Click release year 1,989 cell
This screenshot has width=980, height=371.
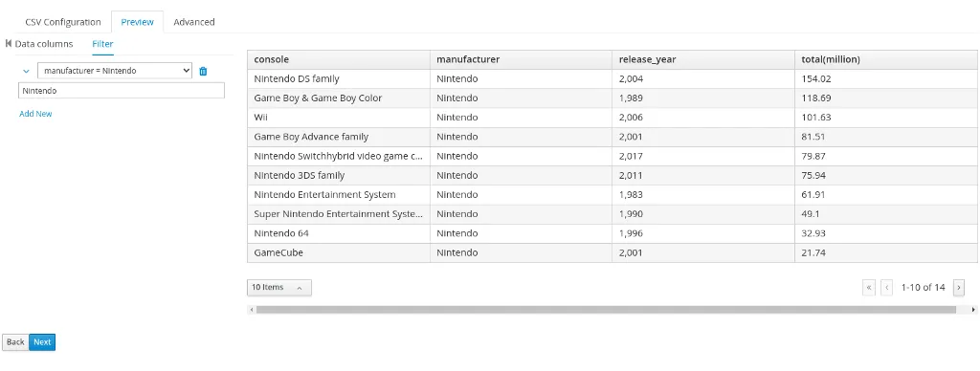point(703,98)
